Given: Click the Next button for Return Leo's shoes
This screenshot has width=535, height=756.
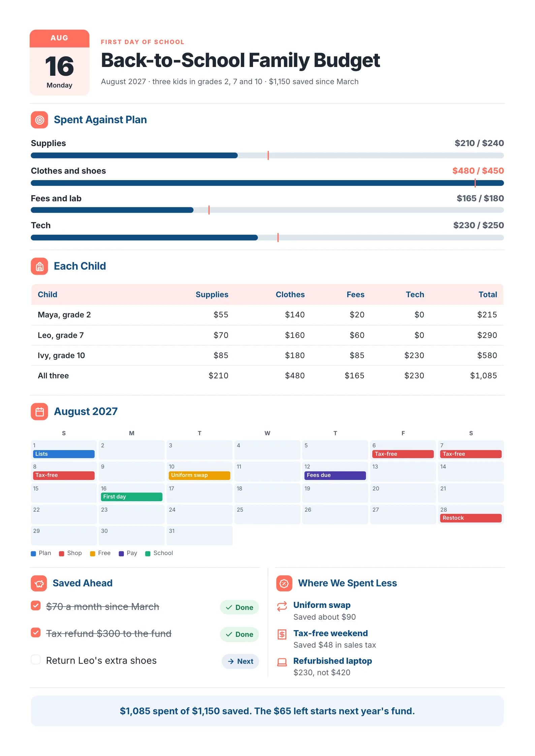Looking at the screenshot, I should click(x=240, y=661).
